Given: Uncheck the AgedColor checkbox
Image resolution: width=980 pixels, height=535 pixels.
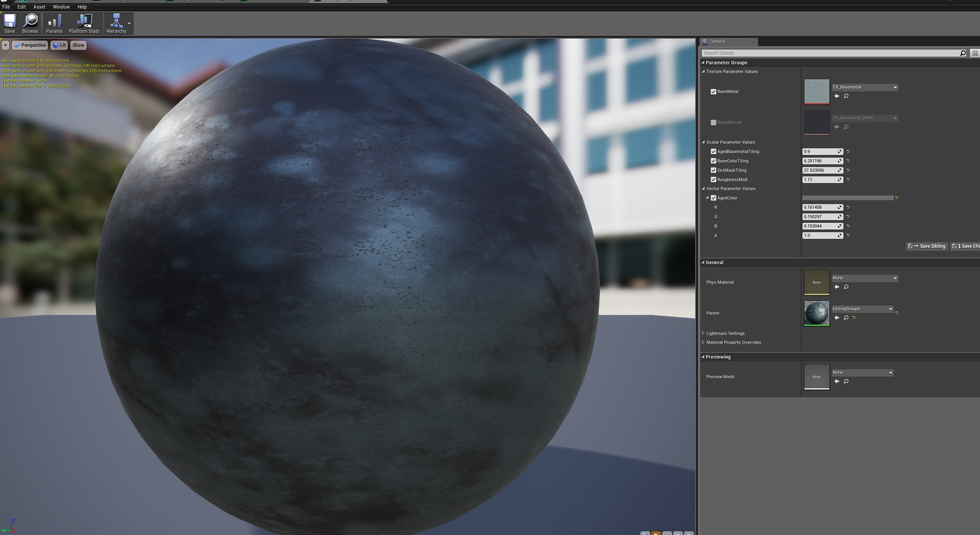Looking at the screenshot, I should (x=714, y=198).
